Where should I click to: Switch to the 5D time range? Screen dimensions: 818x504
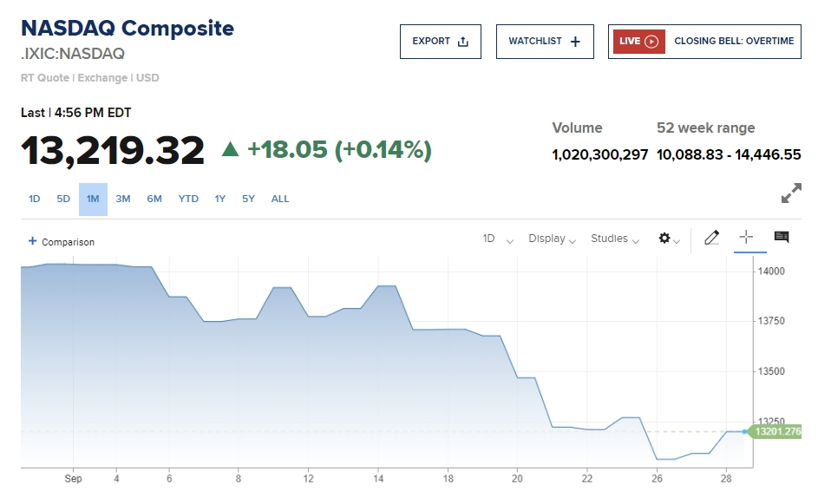pyautogui.click(x=63, y=200)
